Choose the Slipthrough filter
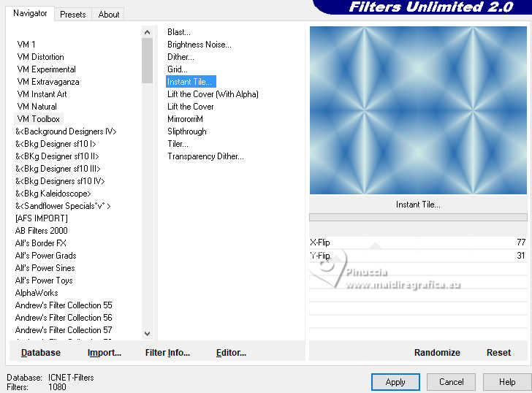Image resolution: width=532 pixels, height=393 pixels. click(x=186, y=131)
